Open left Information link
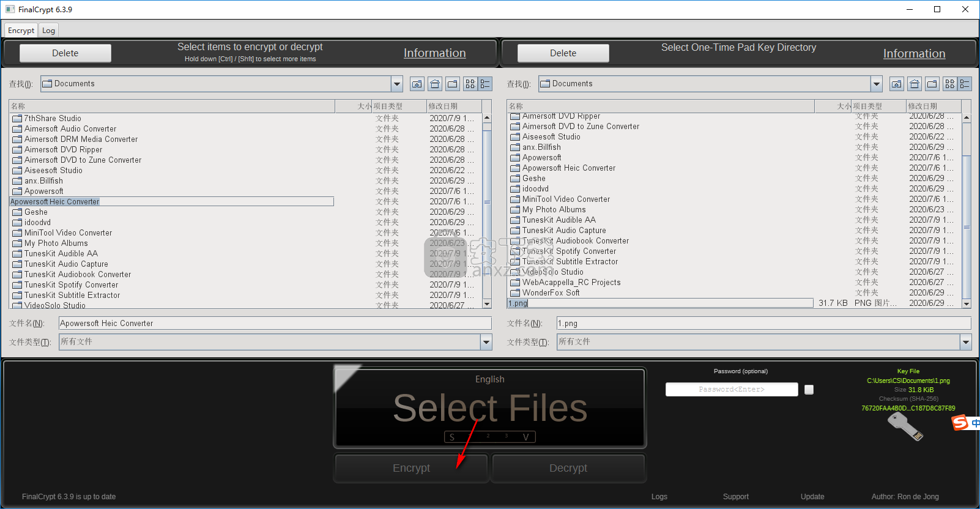 coord(435,53)
